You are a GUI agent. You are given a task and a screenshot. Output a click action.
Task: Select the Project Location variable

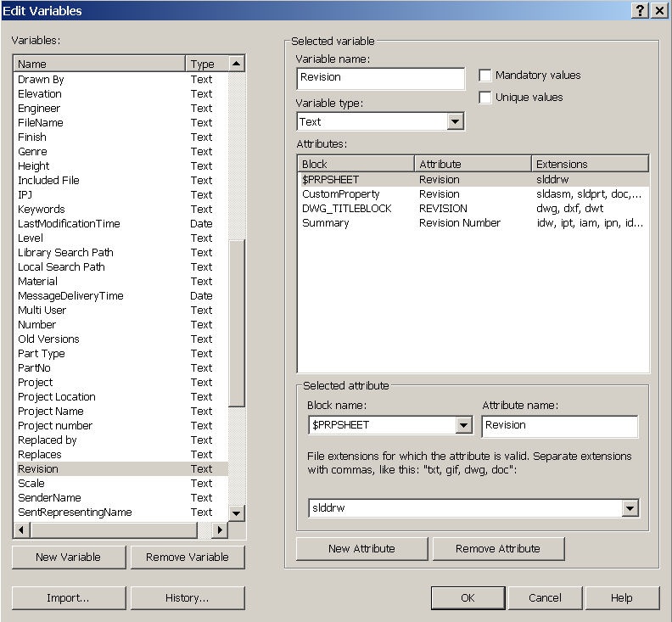pyautogui.click(x=121, y=397)
